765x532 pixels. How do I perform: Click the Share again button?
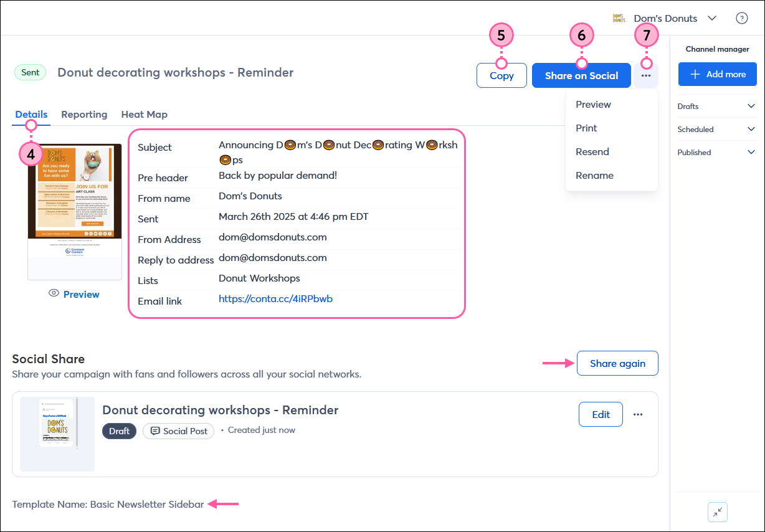[617, 363]
